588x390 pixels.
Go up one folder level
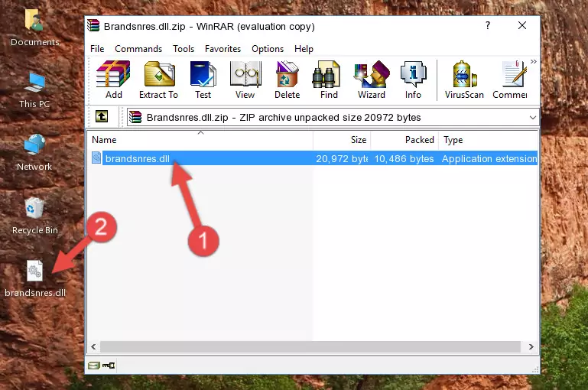click(102, 117)
